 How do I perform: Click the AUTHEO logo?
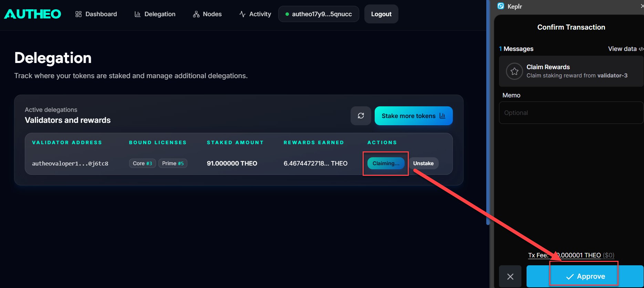pyautogui.click(x=32, y=14)
